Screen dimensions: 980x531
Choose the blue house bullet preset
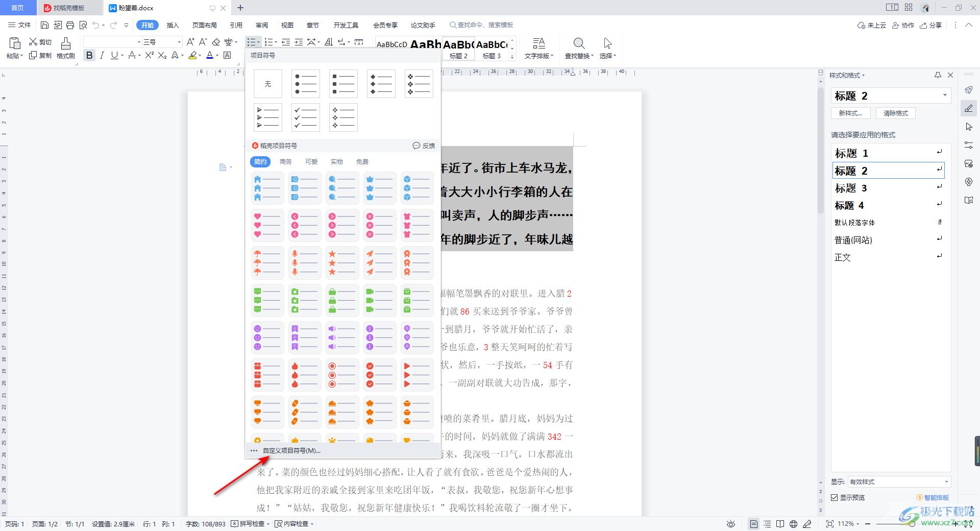267,188
